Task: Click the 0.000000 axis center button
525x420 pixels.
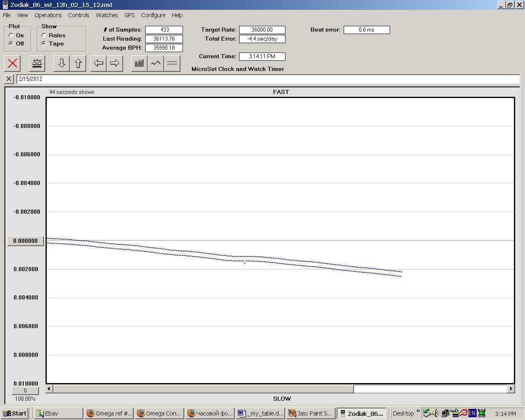Action: pyautogui.click(x=25, y=241)
